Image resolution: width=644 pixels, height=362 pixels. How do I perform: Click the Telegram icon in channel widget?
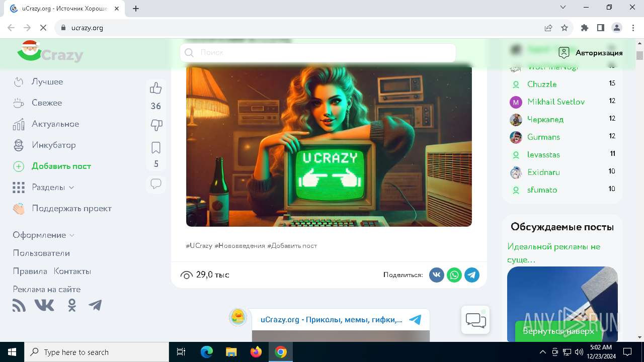(415, 319)
